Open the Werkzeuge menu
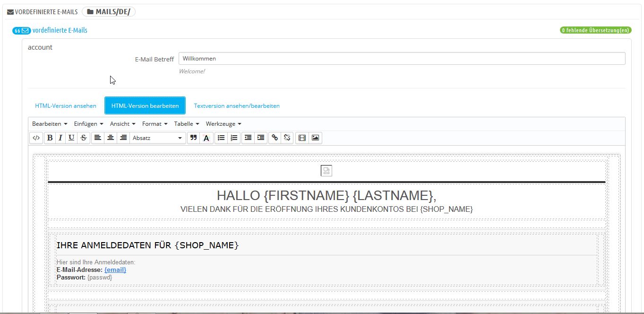Screen dimensions: 644x314 point(223,124)
